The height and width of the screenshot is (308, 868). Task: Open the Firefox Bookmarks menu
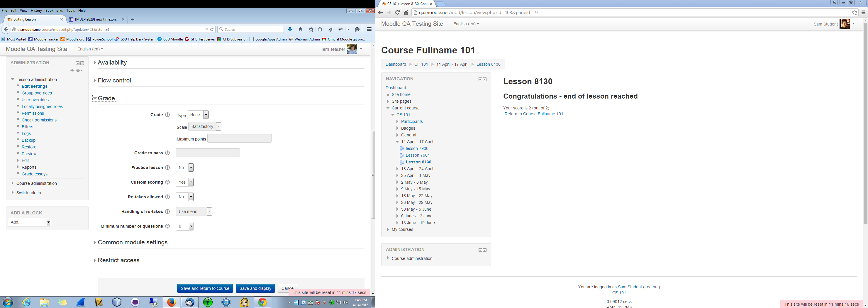54,11
